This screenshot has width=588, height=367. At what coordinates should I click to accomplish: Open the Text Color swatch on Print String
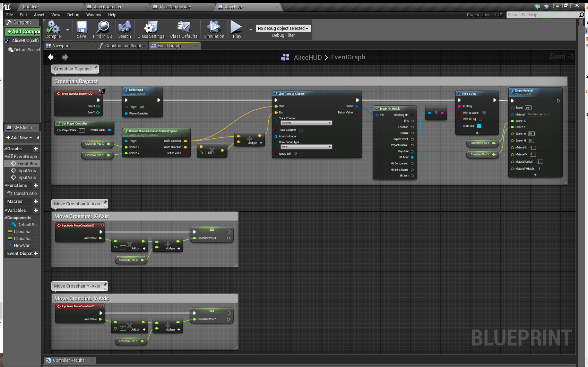[479, 126]
